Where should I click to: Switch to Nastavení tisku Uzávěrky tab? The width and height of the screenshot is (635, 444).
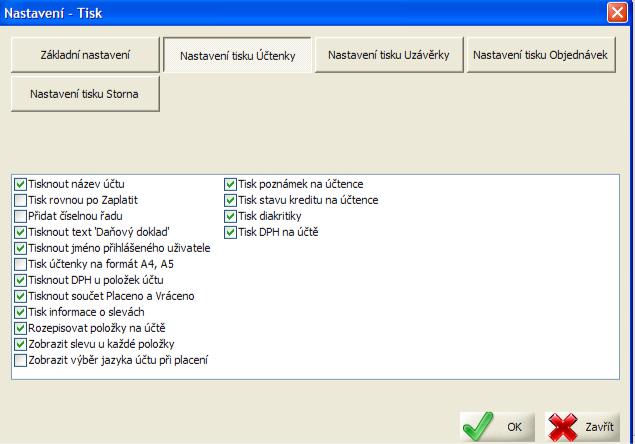387,56
